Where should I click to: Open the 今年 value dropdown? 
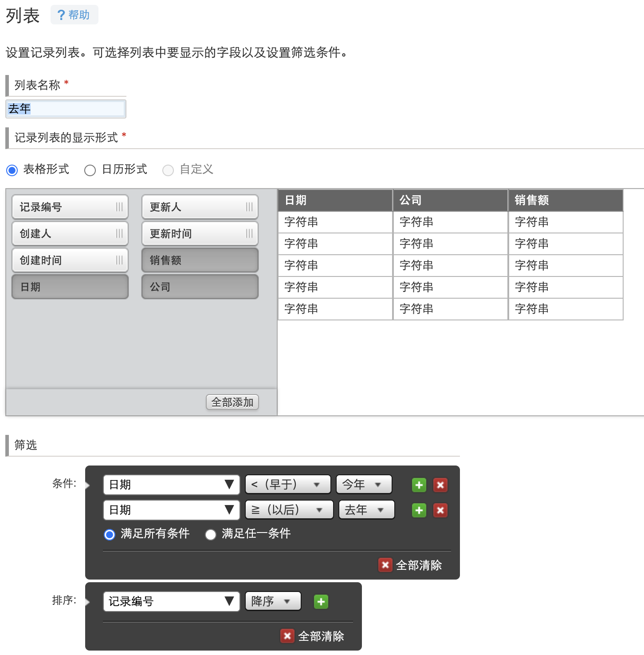click(x=364, y=485)
